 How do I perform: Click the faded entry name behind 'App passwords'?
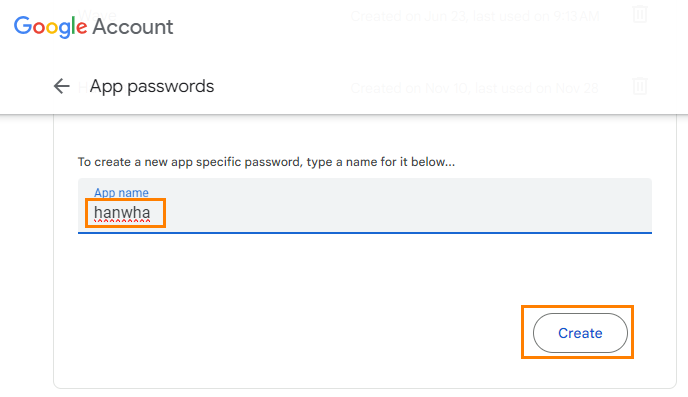click(x=83, y=86)
